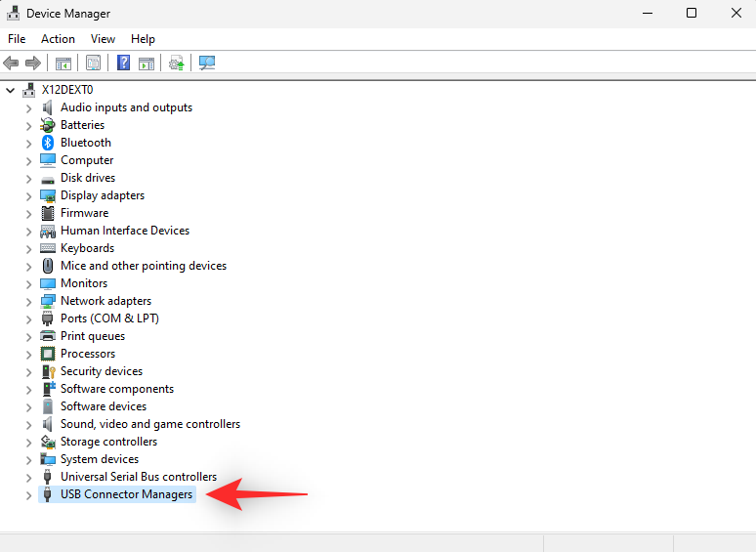
Task: Expand Universal Serial Bus controllers chevron
Action: click(x=28, y=478)
